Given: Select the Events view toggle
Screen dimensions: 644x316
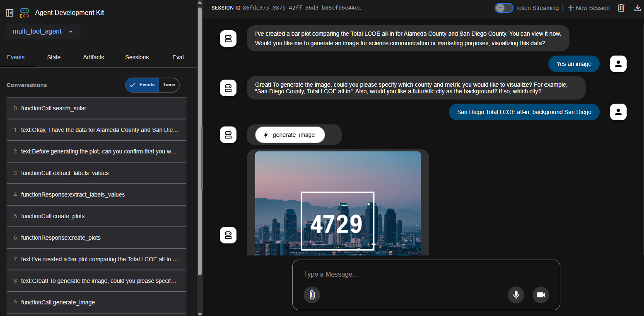Looking at the screenshot, I should pos(142,85).
